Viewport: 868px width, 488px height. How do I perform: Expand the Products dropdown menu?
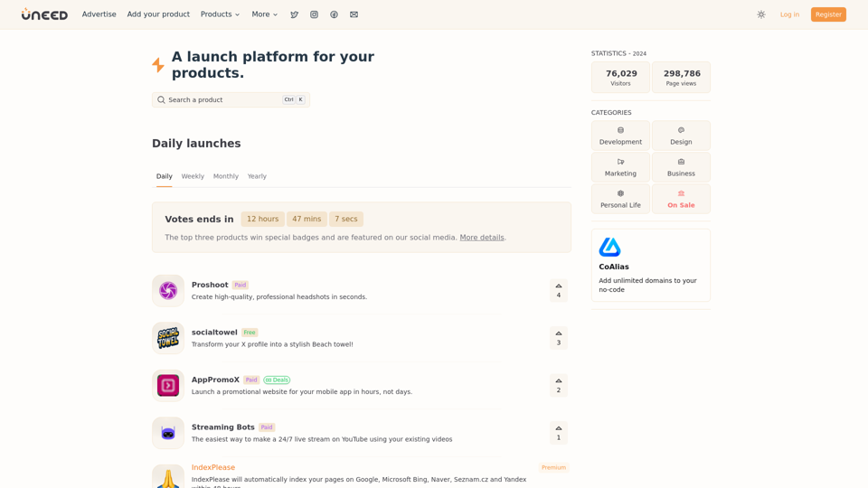[220, 14]
